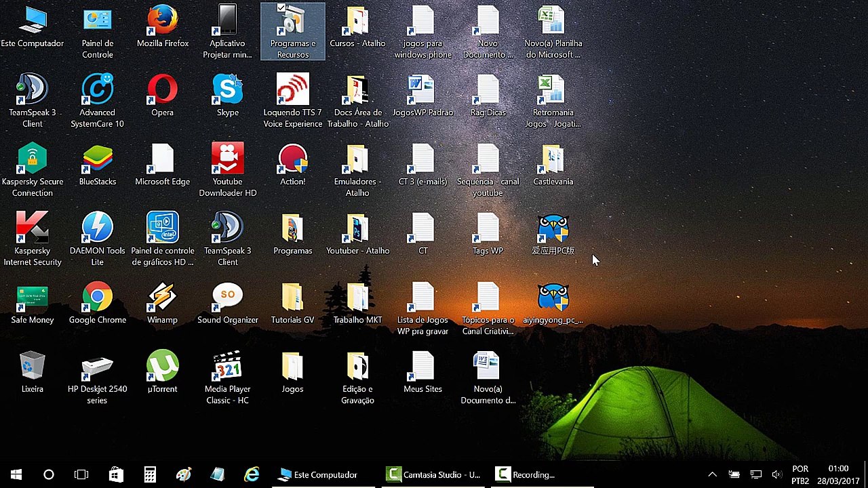Open Youtuber - Atalho folder
868x488 pixels.
point(357,235)
